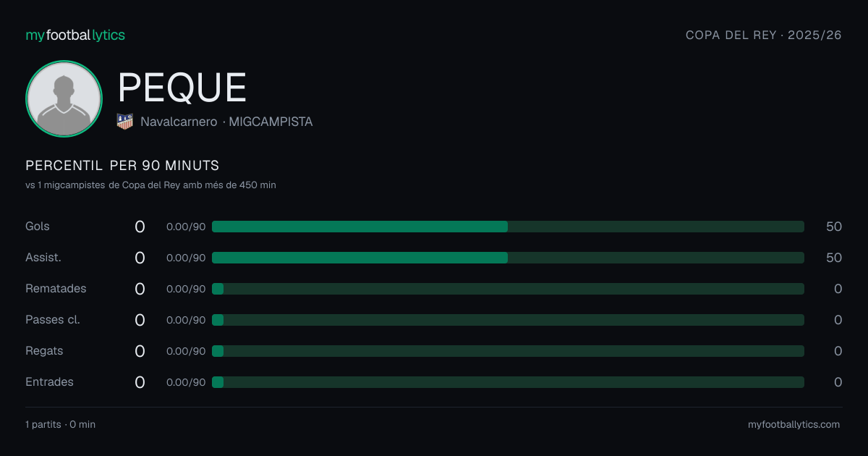The image size is (868, 456).
Task: Click the myfootballytics.com footer link
Action: (794, 425)
